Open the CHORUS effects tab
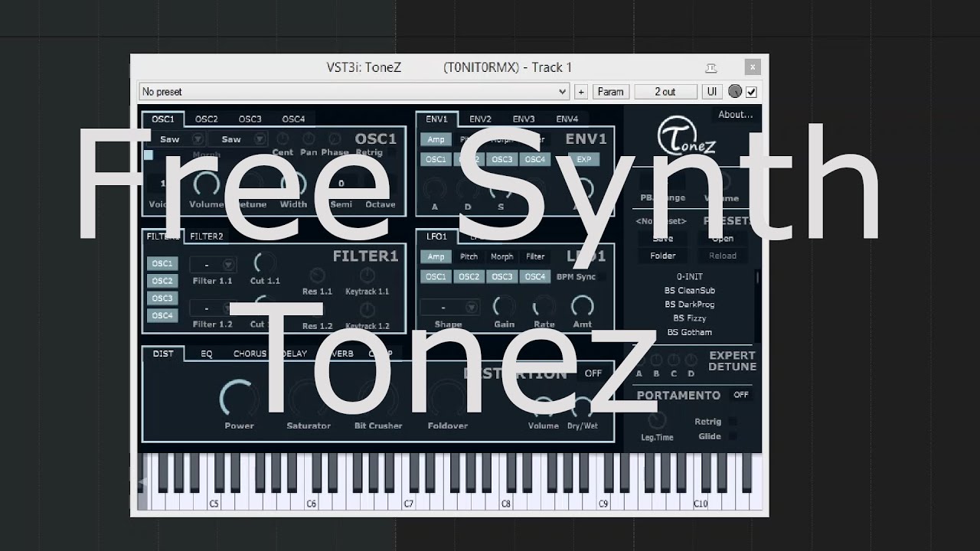 250,354
